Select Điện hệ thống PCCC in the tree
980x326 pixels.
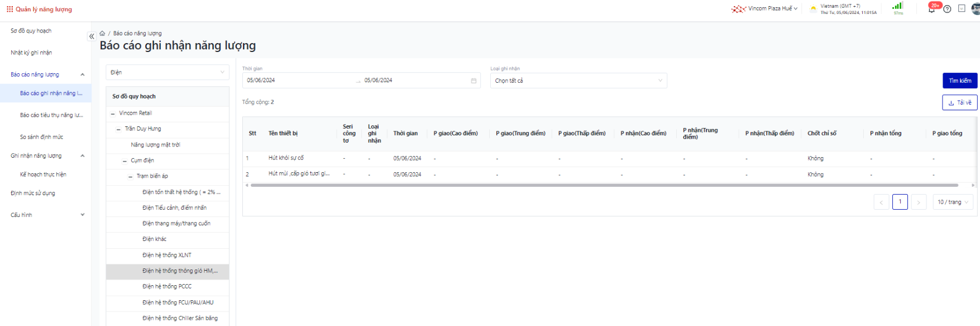(167, 286)
